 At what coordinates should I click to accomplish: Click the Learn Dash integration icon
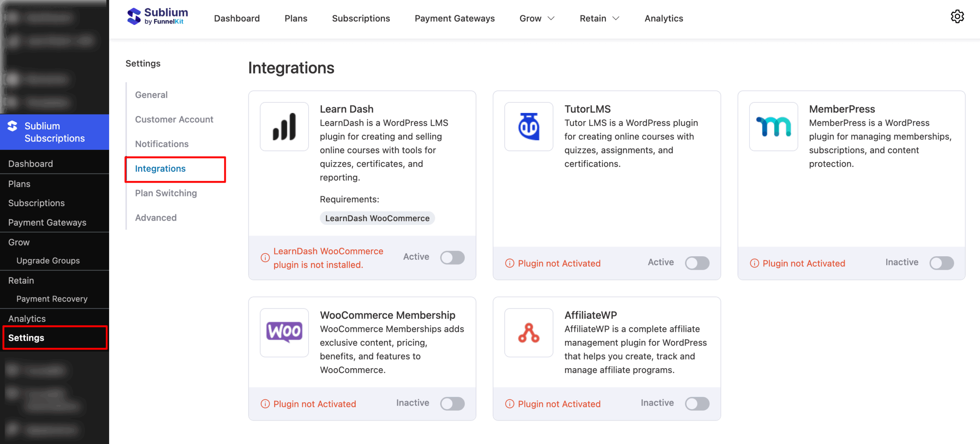pyautogui.click(x=284, y=126)
